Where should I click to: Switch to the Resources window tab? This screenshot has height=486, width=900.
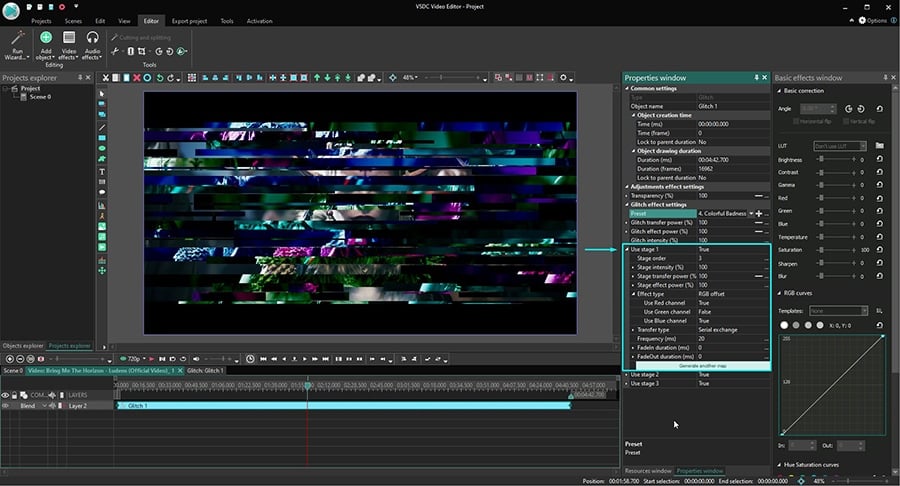pos(647,471)
